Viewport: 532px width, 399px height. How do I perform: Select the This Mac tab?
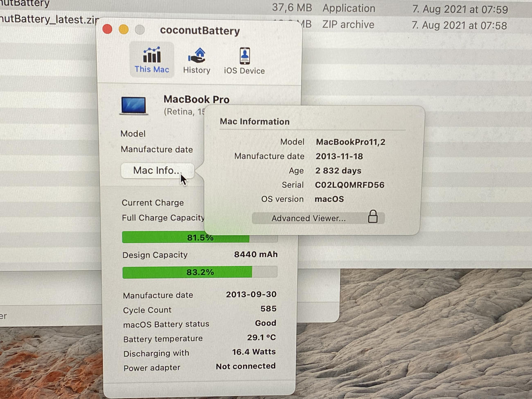(152, 59)
